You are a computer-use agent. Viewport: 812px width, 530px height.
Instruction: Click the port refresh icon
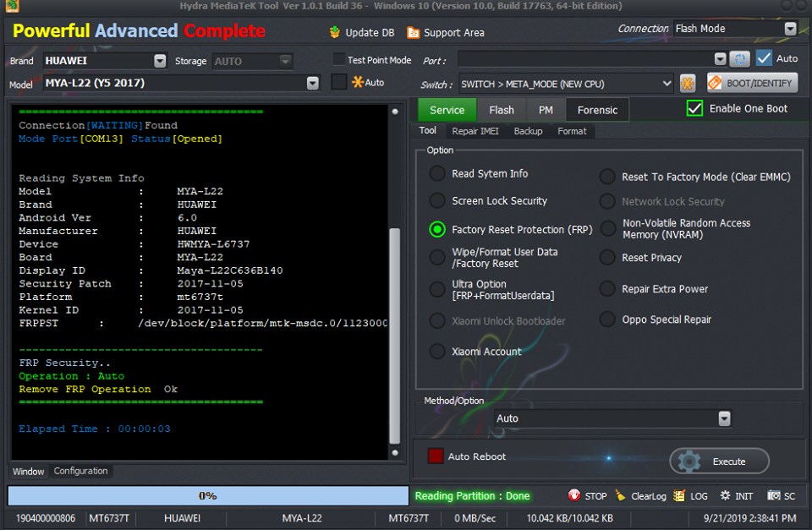(x=739, y=59)
